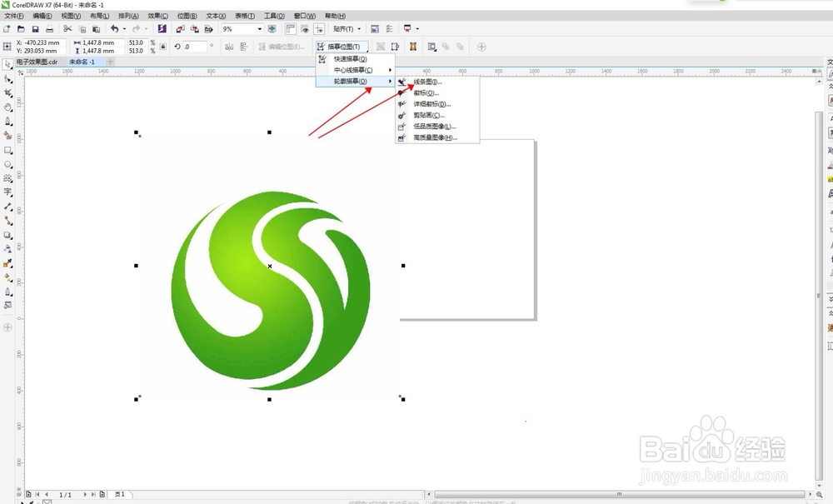Image resolution: width=833 pixels, height=504 pixels.
Task: Expand the welcome screen launcher dropdown arrow
Action: (417, 28)
